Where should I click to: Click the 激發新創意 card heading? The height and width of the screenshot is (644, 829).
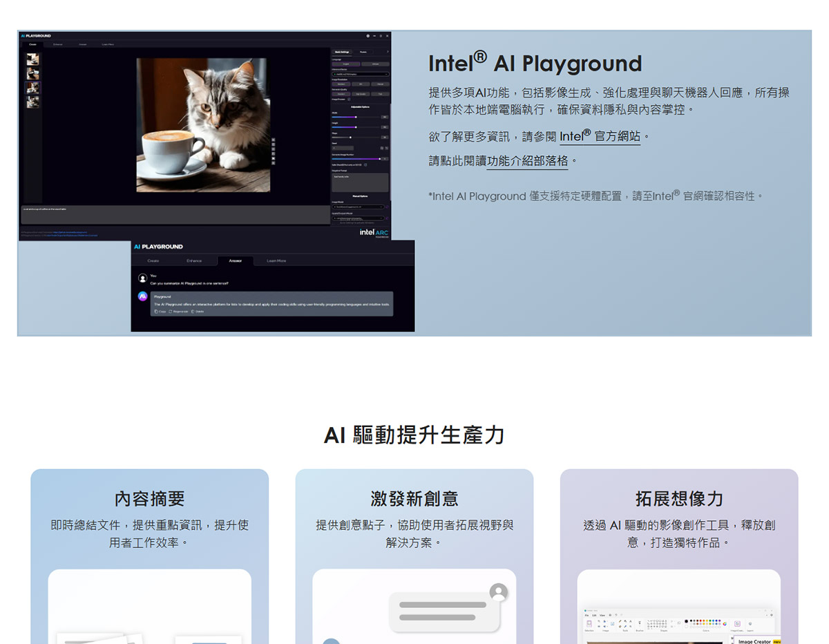[414, 499]
